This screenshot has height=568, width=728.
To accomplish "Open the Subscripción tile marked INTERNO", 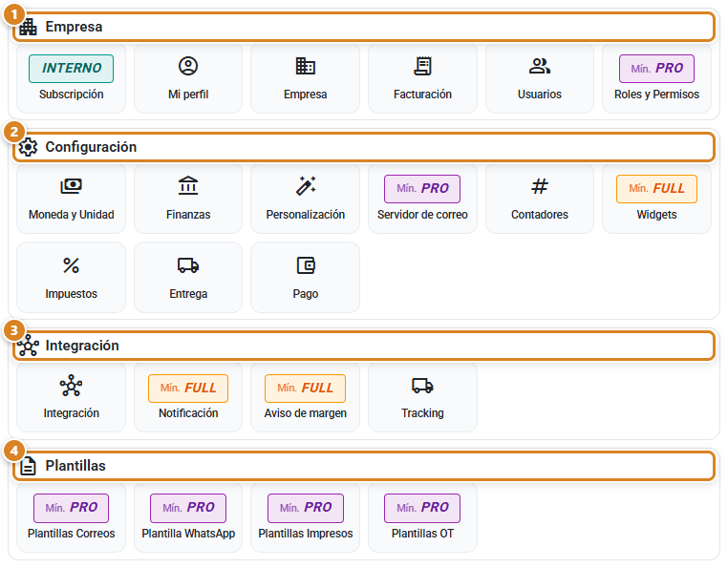I will (x=71, y=78).
